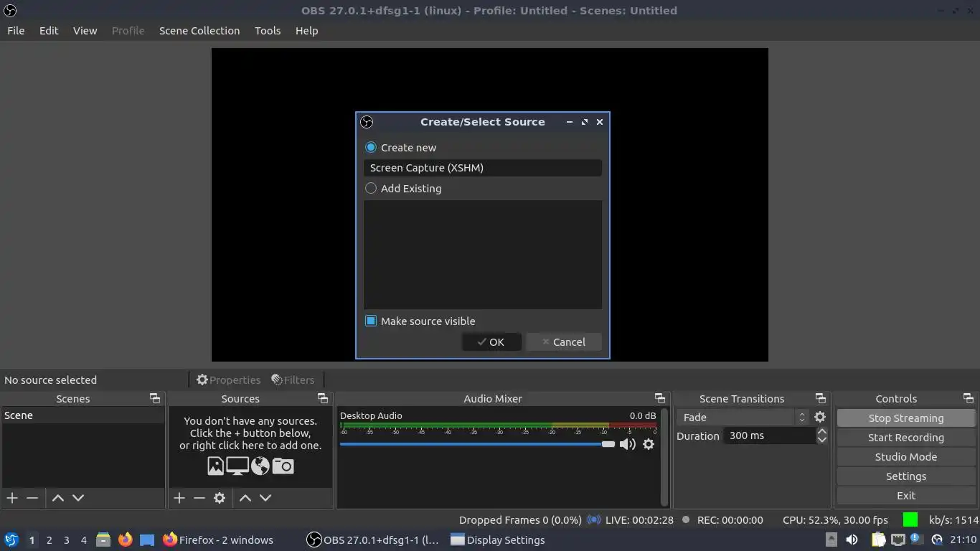Launch Firefox from the taskbar quick launcher

point(125,540)
